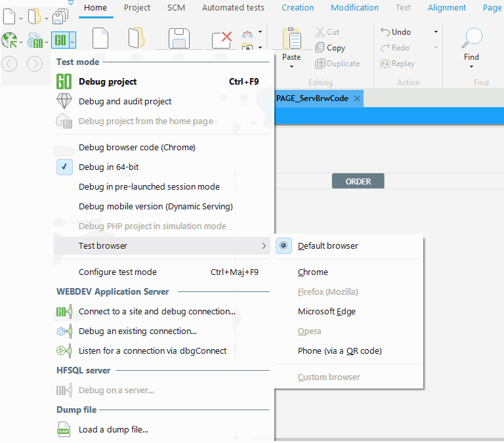Screen dimensions: 504x443
Task: Toggle Debug mobile version (Dynamic Serving)
Action: coord(156,206)
